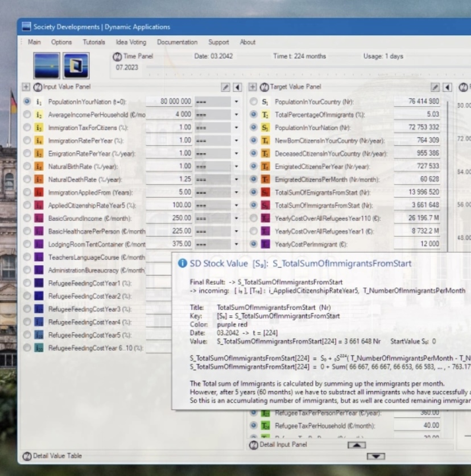Click the plus icon beside Target Value Panel
The height and width of the screenshot is (476, 471).
point(253,87)
